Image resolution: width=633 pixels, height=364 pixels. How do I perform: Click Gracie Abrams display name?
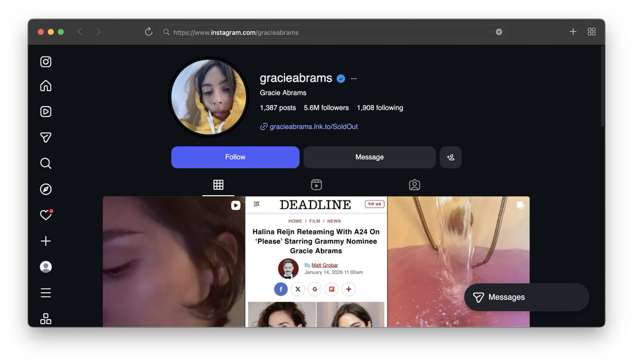coord(283,93)
